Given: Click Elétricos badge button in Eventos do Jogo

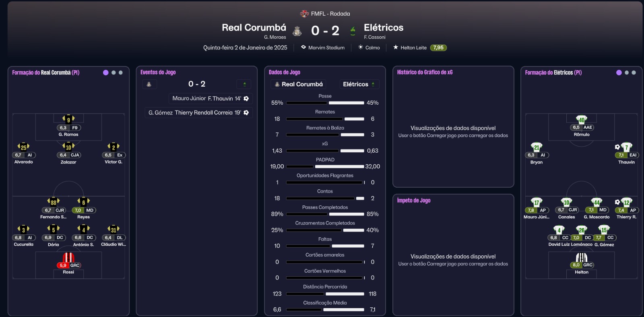Looking at the screenshot, I should click(244, 84).
